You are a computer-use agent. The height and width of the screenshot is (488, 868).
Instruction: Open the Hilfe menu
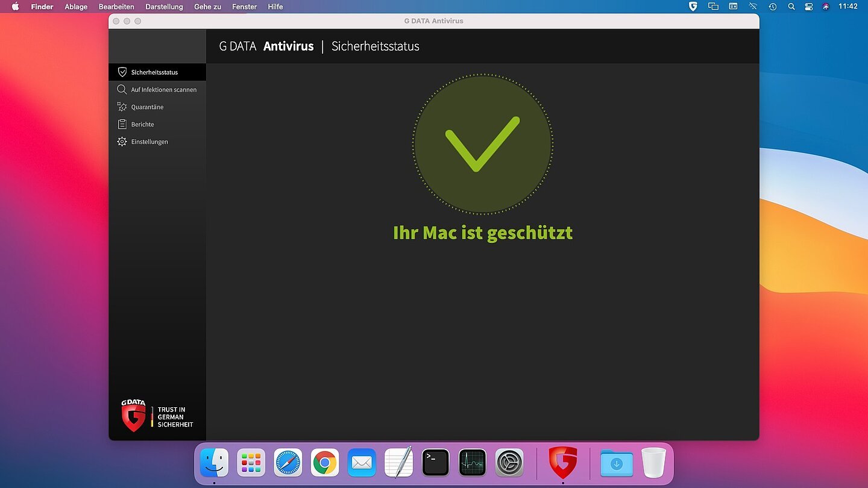(275, 7)
